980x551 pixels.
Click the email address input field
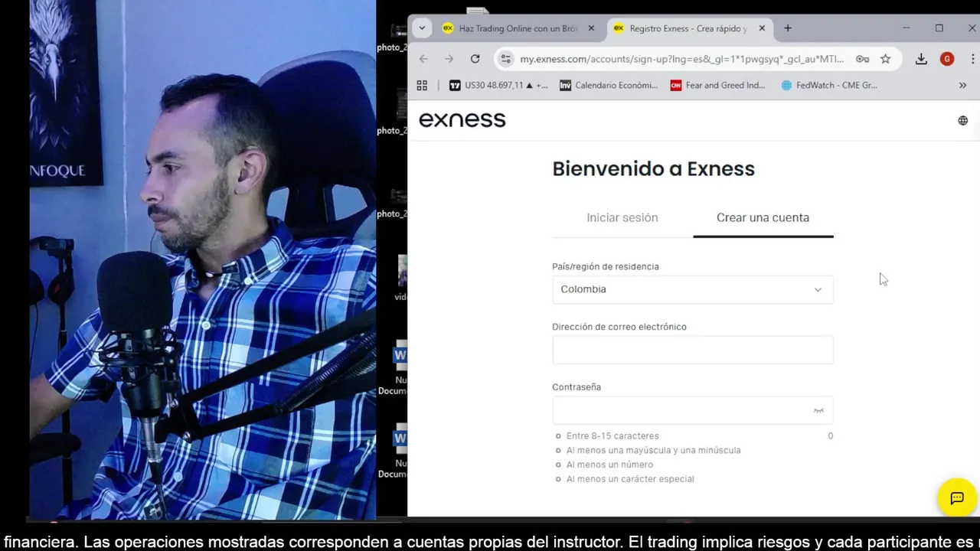point(693,350)
